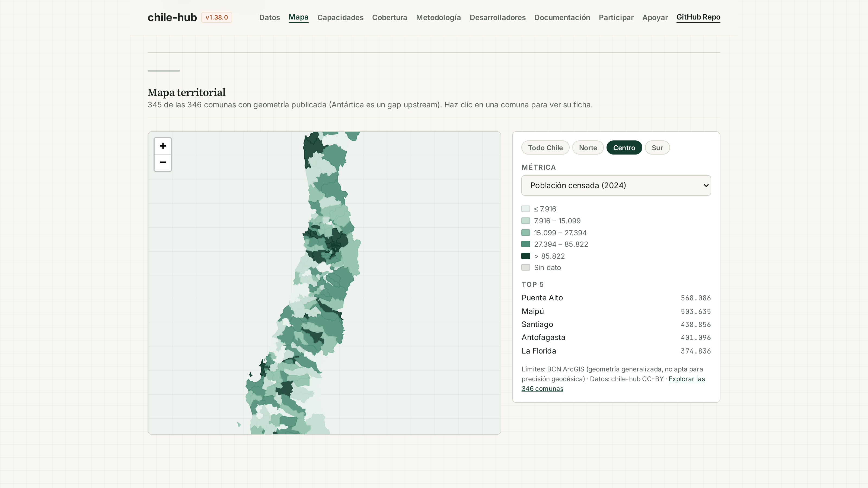Open the GitHub Repo link
This screenshot has width=868, height=488.
click(698, 17)
